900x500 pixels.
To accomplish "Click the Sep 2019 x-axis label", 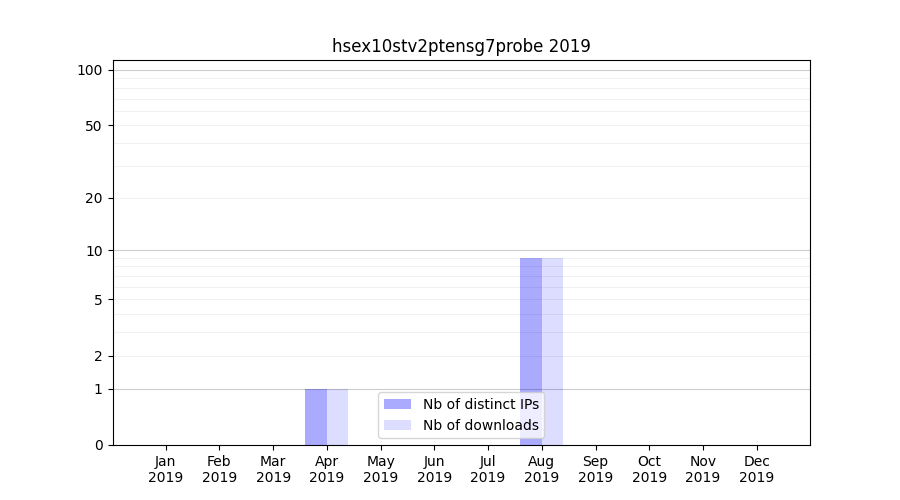I will tap(595, 469).
